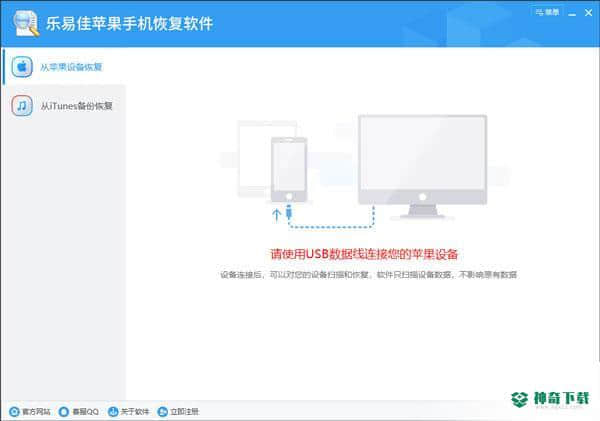Switch to 从iTunes备份恢复 tab
The width and height of the screenshot is (600, 421).
pos(64,105)
